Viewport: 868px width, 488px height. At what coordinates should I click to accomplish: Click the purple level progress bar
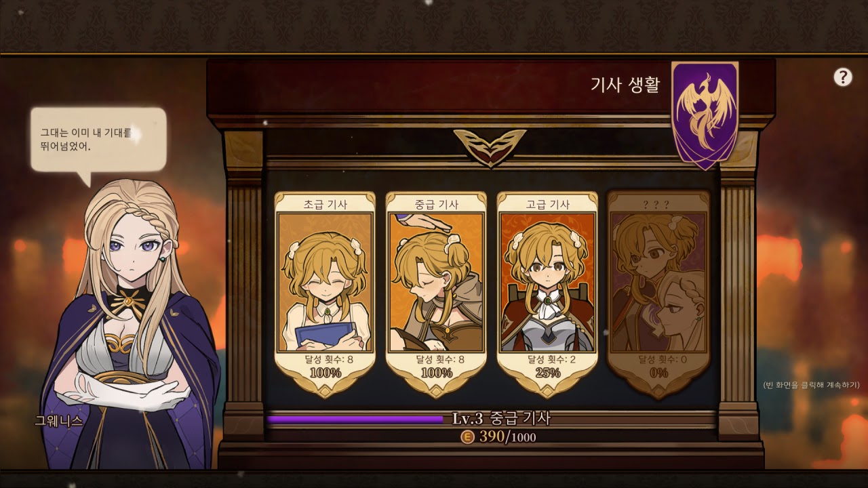coord(355,419)
